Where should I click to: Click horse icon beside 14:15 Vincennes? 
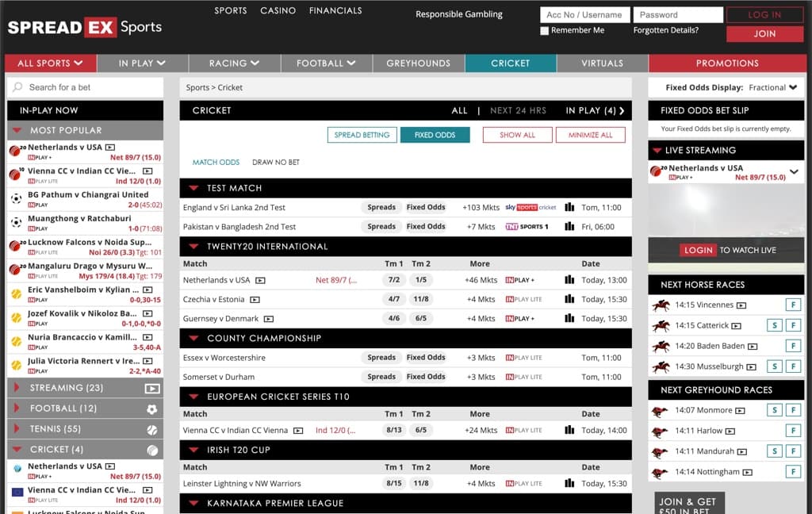pyautogui.click(x=661, y=305)
